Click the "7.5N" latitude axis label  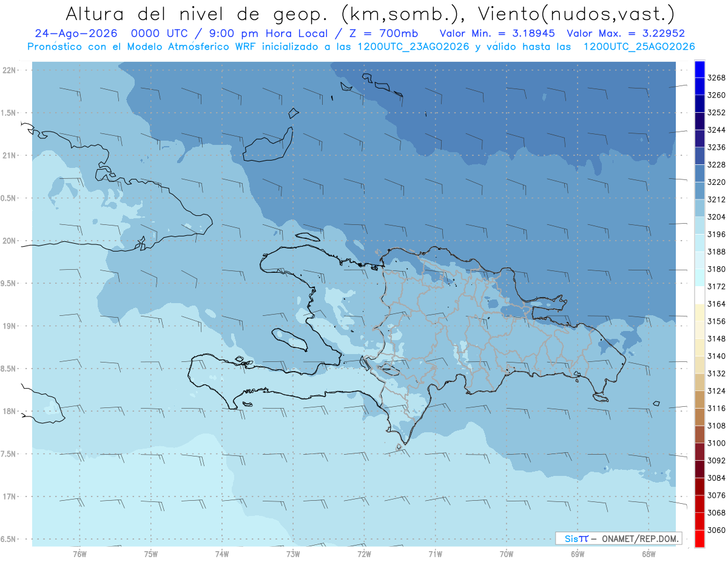point(9,453)
